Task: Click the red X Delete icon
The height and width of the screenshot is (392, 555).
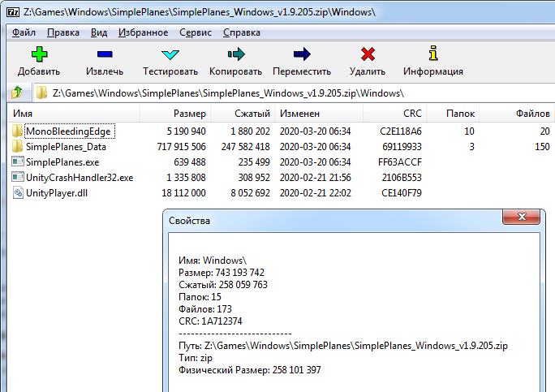Action: click(x=368, y=54)
